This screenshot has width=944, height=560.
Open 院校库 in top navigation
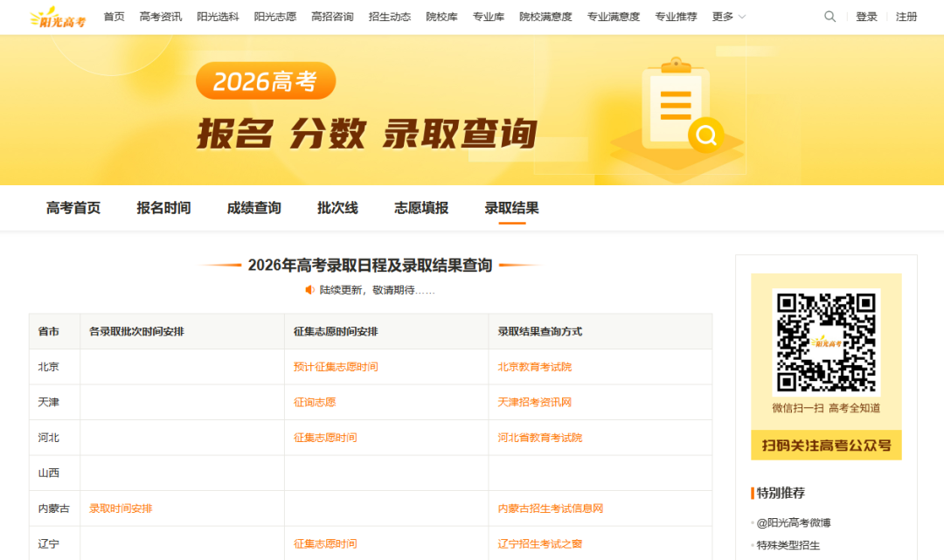[441, 17]
